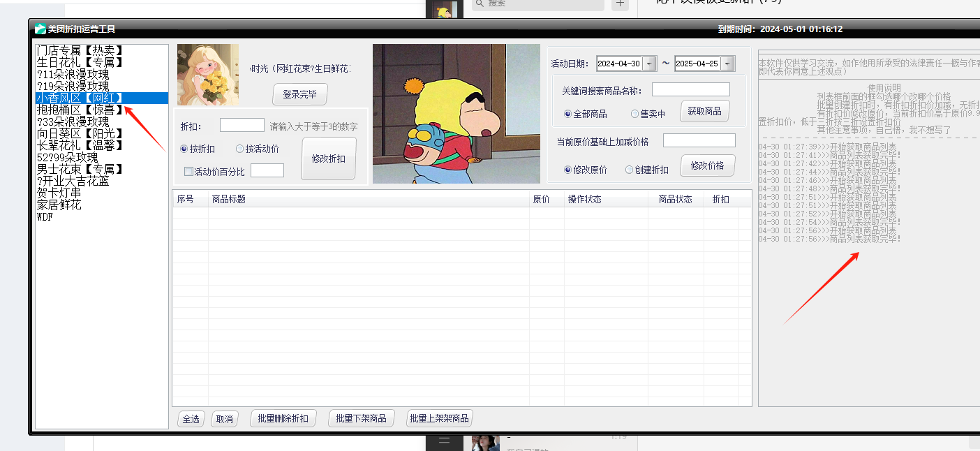Click the 商品状态 column header
Viewport: 980px width, 451px height.
coord(675,199)
